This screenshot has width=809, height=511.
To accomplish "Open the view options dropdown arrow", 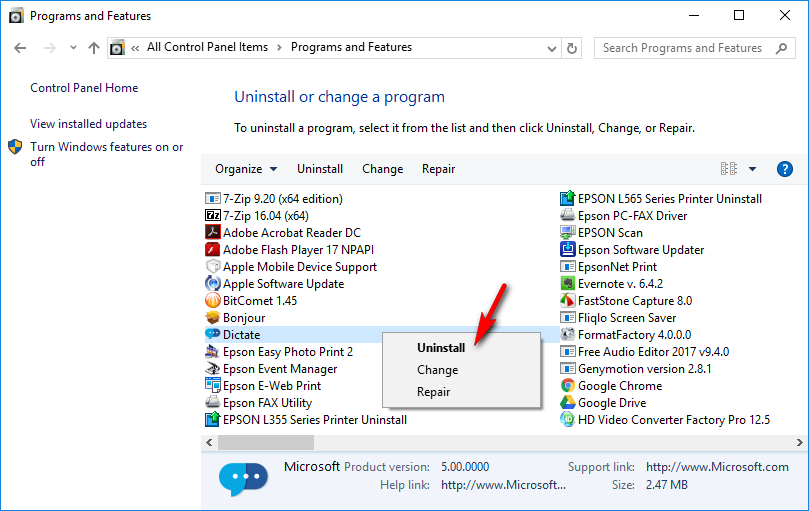I will point(752,169).
